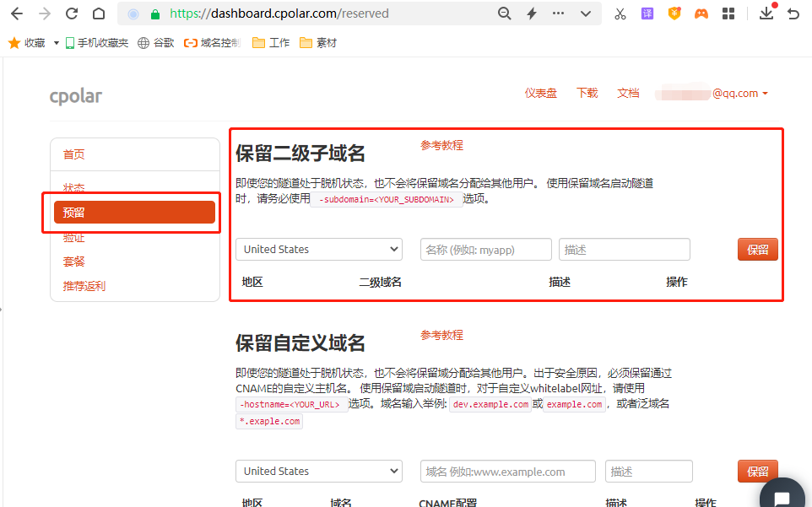
Task: Go back with the browser back arrow
Action: pyautogui.click(x=17, y=14)
